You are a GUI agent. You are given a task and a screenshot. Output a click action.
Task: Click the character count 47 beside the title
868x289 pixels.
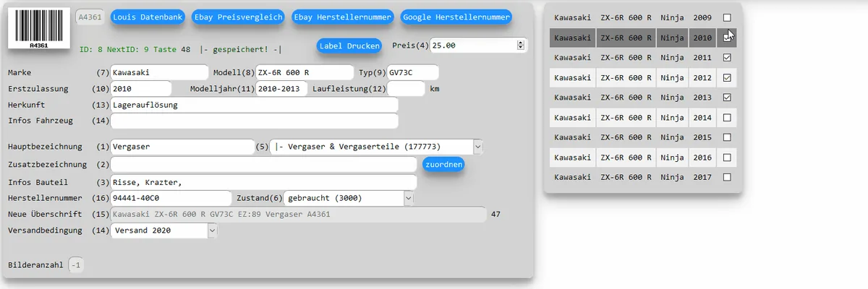pyautogui.click(x=495, y=214)
